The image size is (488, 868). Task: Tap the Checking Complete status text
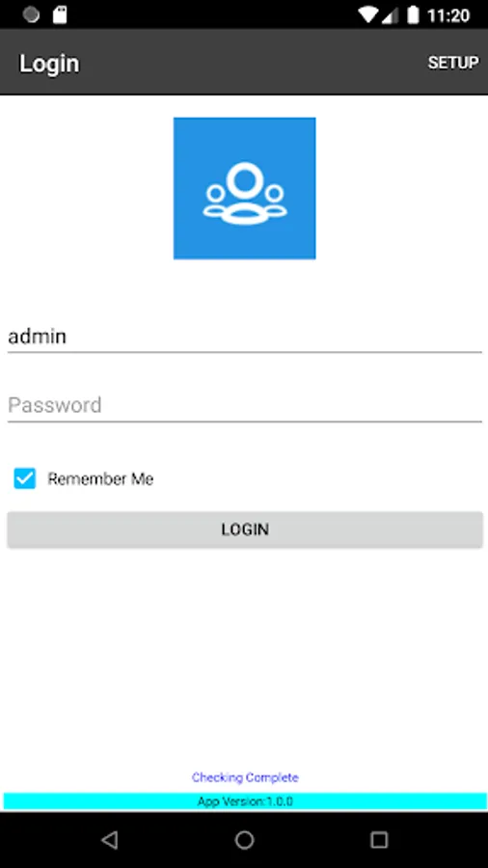point(245,777)
